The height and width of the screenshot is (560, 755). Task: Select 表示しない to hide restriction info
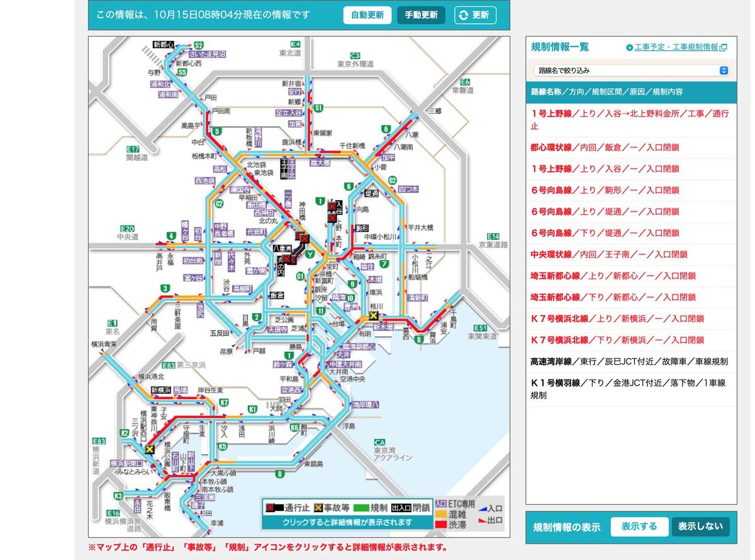(700, 527)
